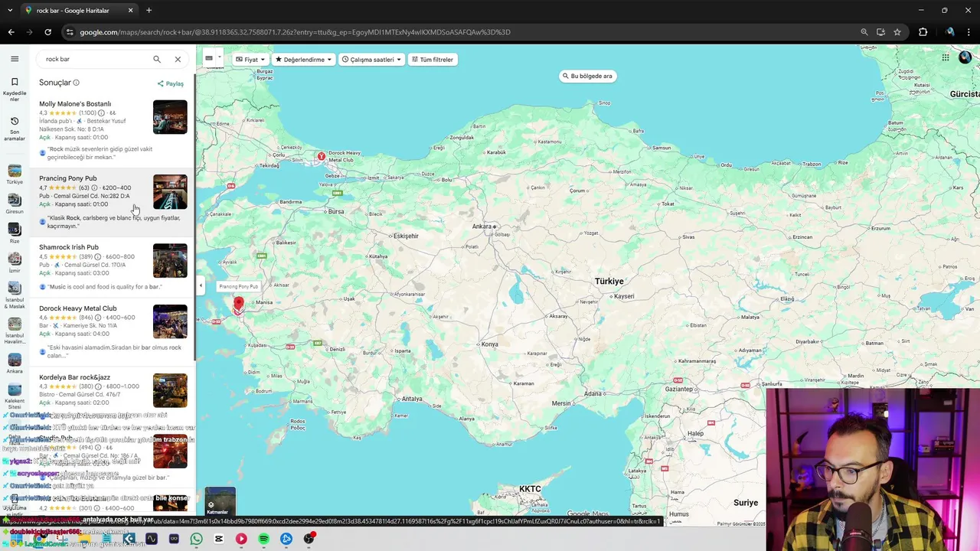The width and height of the screenshot is (980, 551).
Task: Click info icon beside Shamrock Irish Pub rating
Action: pyautogui.click(x=97, y=257)
